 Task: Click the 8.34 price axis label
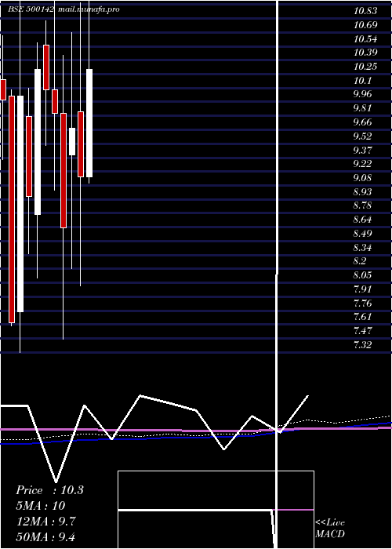[x=362, y=248]
